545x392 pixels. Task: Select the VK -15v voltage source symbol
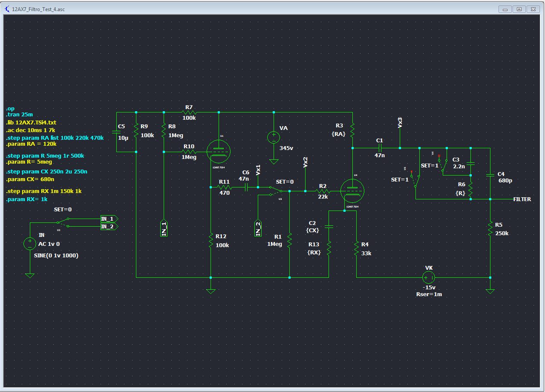point(428,278)
